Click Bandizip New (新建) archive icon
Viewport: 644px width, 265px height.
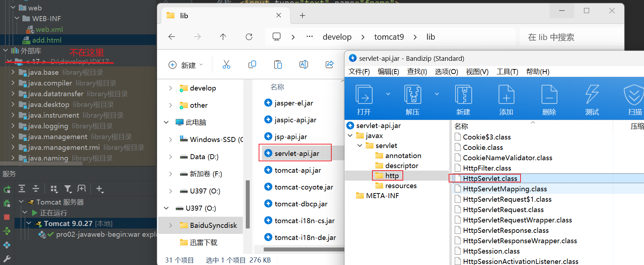coord(463,94)
